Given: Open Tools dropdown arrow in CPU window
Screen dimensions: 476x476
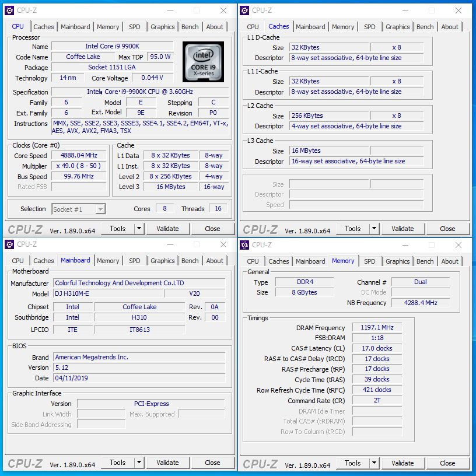Looking at the screenshot, I should pos(139,228).
